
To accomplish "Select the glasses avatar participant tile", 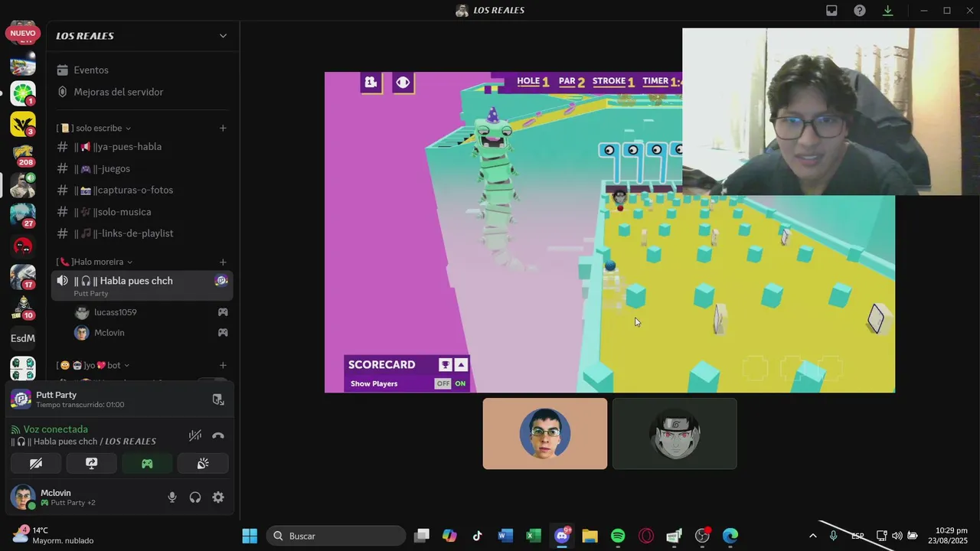I will click(x=545, y=433).
